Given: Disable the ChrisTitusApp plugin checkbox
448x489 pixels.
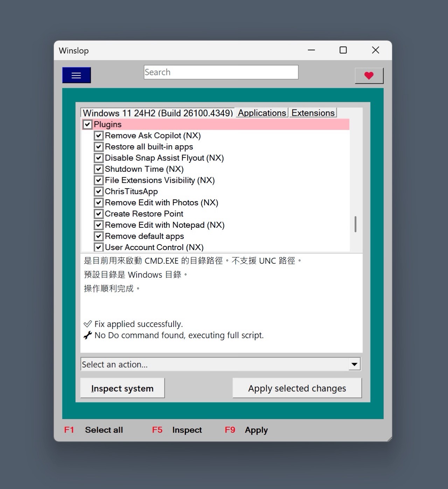Looking at the screenshot, I should 99,192.
